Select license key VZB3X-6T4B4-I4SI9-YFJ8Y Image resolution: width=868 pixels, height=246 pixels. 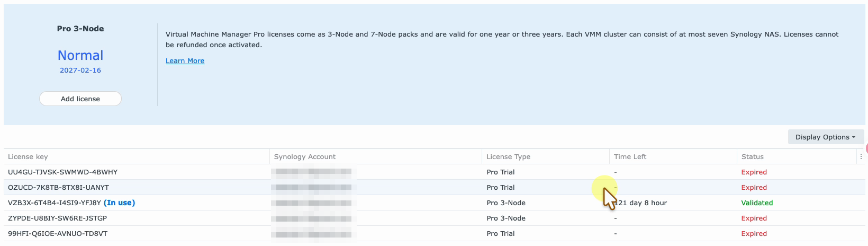(x=55, y=203)
